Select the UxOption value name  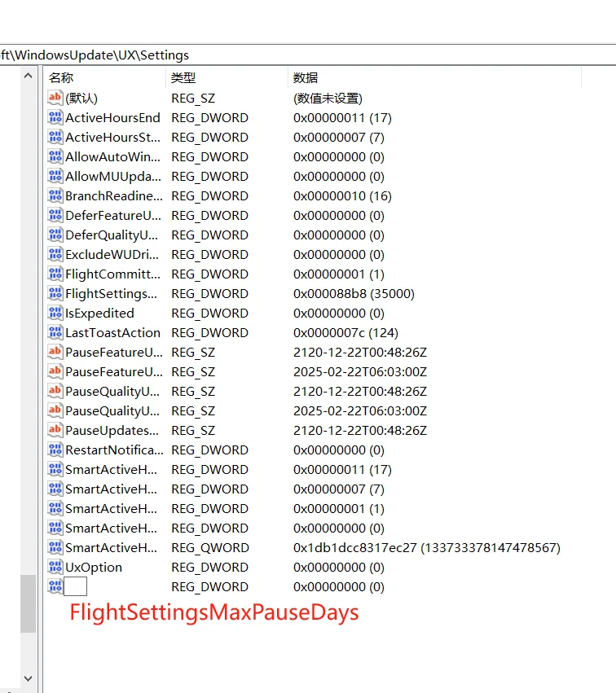pyautogui.click(x=94, y=567)
